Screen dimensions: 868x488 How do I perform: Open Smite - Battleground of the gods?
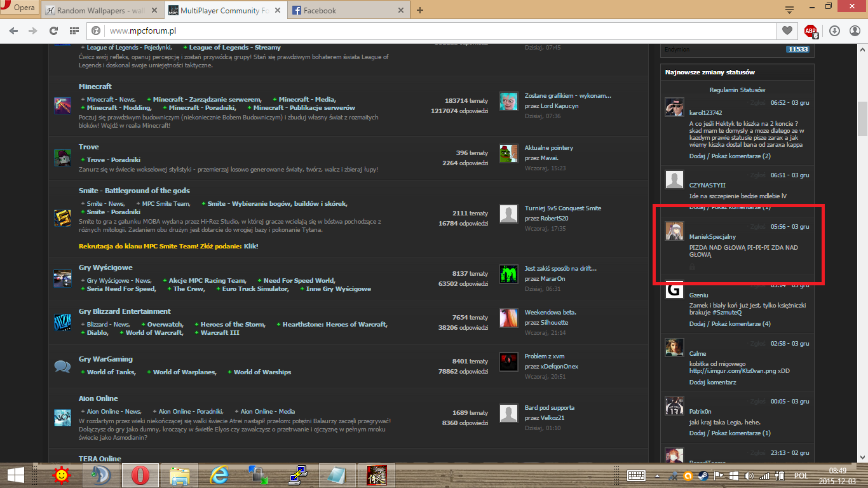click(x=134, y=191)
